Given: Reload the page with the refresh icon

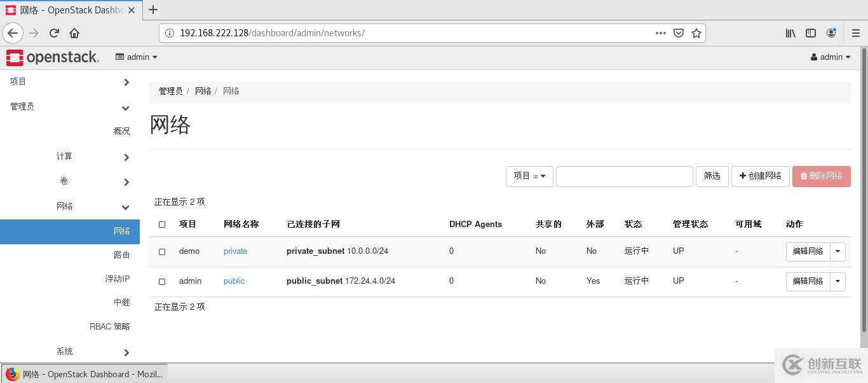Looking at the screenshot, I should pos(54,33).
